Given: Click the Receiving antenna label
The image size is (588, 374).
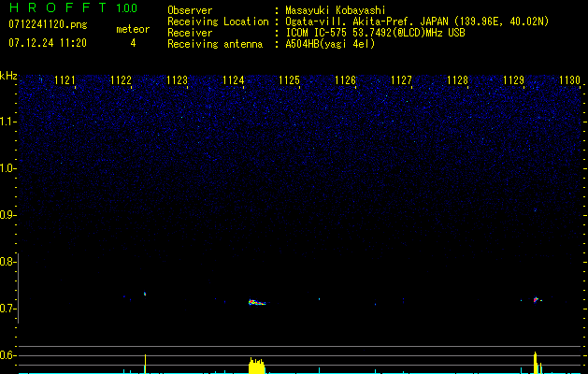Looking at the screenshot, I should click(215, 44).
